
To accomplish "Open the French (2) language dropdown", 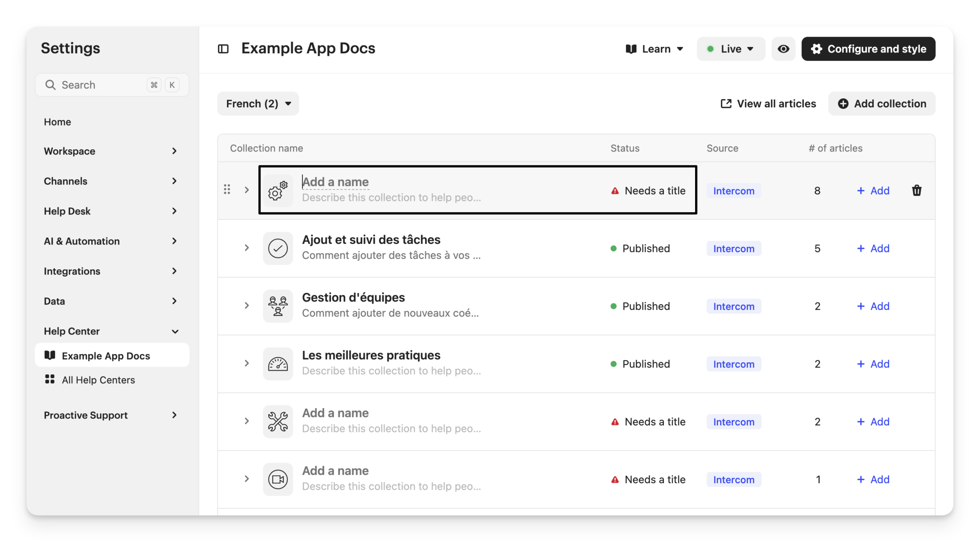I will click(x=258, y=104).
